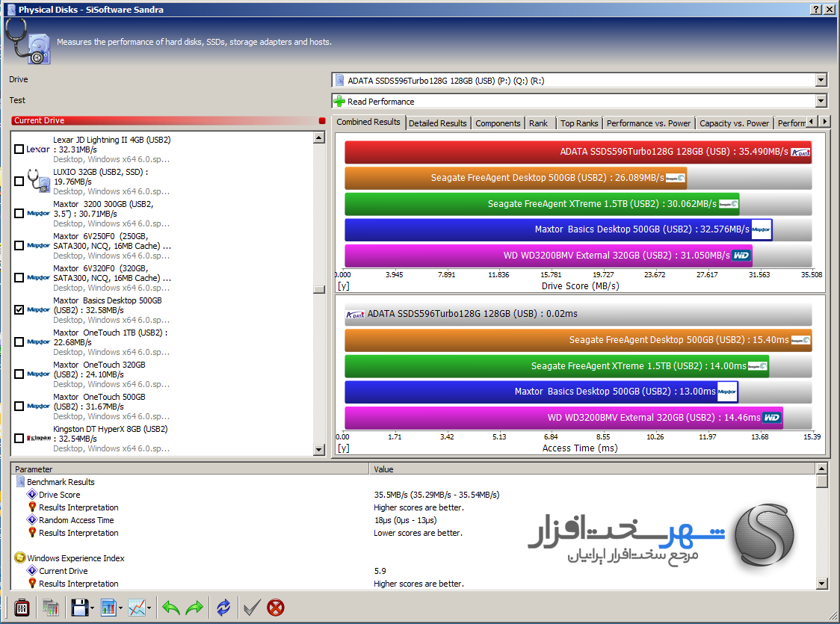Image resolution: width=840 pixels, height=624 pixels.
Task: Click the Kingston logo in drive list
Action: coord(38,438)
